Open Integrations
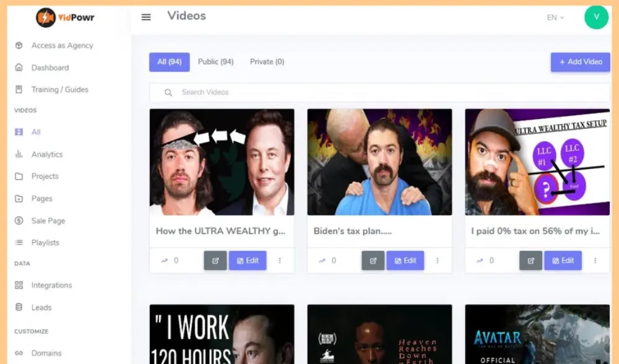This screenshot has width=619, height=364. pos(52,285)
